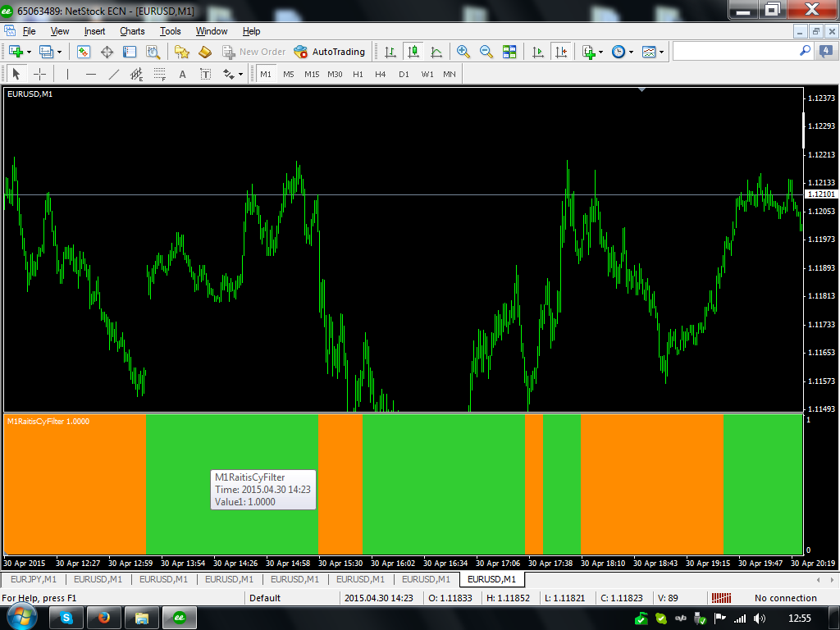840x630 pixels.
Task: Open the New Chart tool
Action: tap(16, 52)
